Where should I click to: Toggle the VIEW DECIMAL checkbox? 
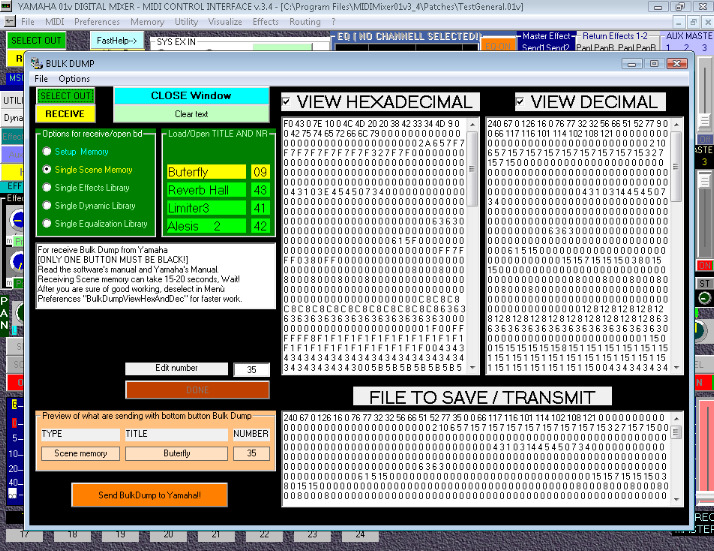pyautogui.click(x=520, y=101)
